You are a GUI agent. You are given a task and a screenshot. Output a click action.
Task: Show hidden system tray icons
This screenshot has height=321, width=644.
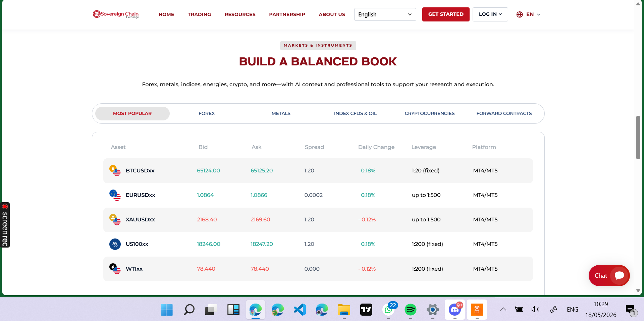coord(503,309)
